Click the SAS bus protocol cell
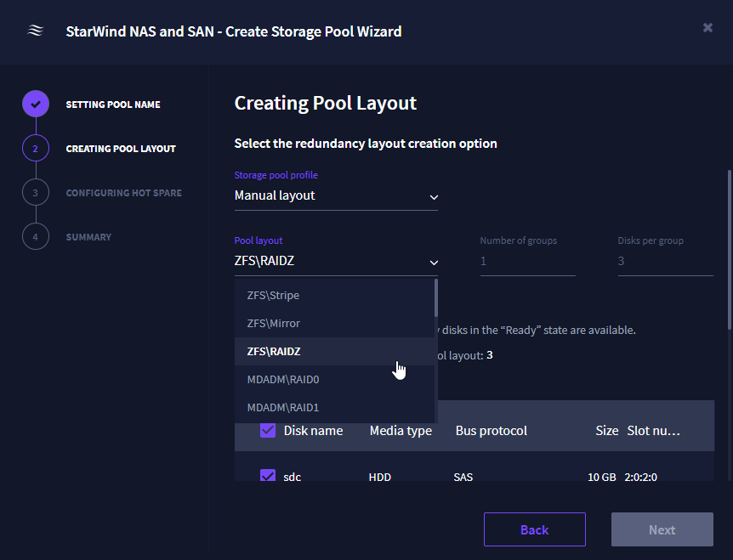This screenshot has width=733, height=560. tap(463, 477)
